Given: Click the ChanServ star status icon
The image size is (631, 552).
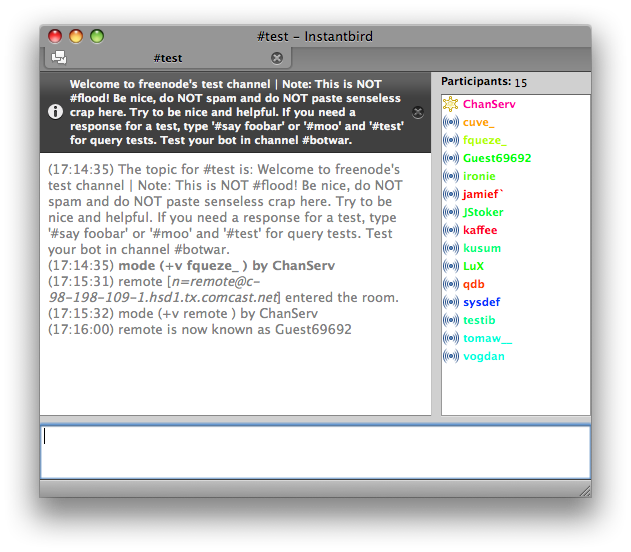Looking at the screenshot, I should [x=451, y=104].
